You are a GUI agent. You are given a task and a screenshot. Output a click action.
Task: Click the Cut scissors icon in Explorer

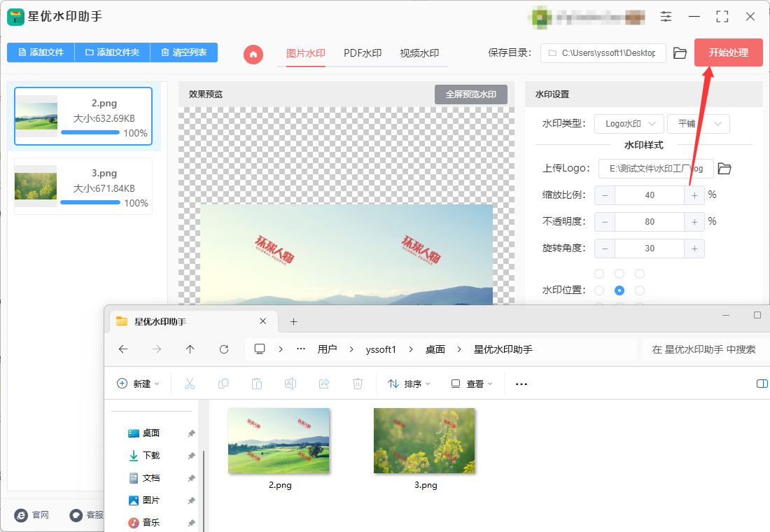(x=190, y=384)
